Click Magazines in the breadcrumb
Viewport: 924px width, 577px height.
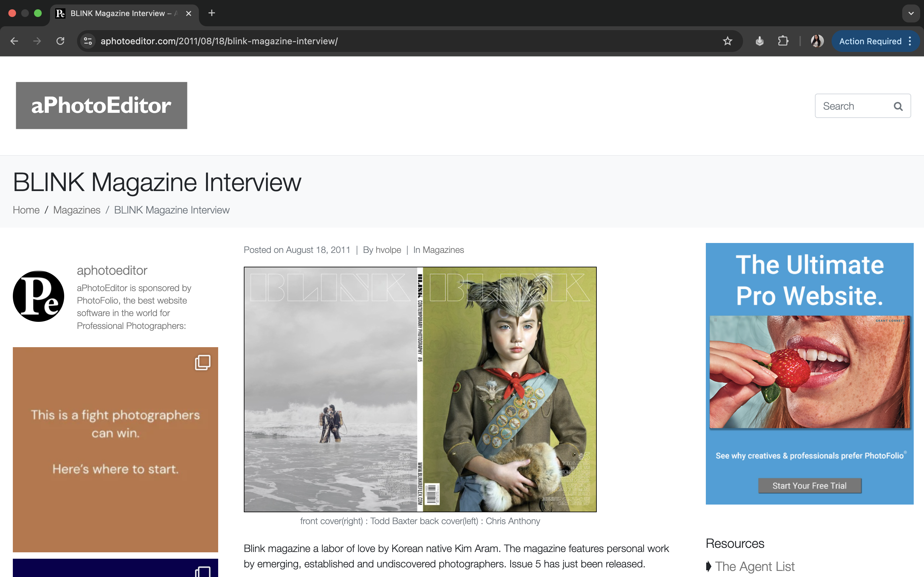(77, 210)
